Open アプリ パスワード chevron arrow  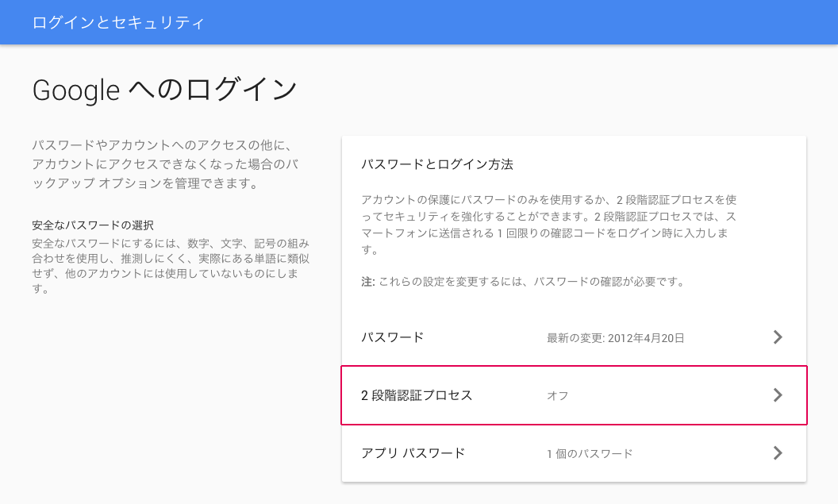[x=778, y=453]
